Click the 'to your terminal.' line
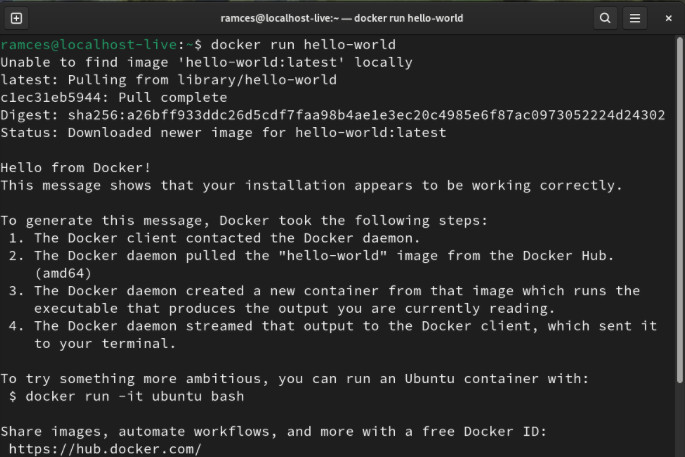685x457 pixels. click(x=105, y=344)
